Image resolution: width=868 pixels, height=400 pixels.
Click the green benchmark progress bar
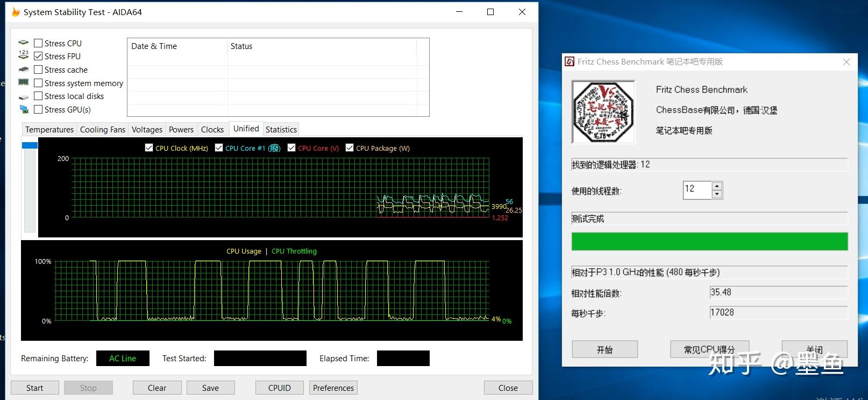[709, 241]
